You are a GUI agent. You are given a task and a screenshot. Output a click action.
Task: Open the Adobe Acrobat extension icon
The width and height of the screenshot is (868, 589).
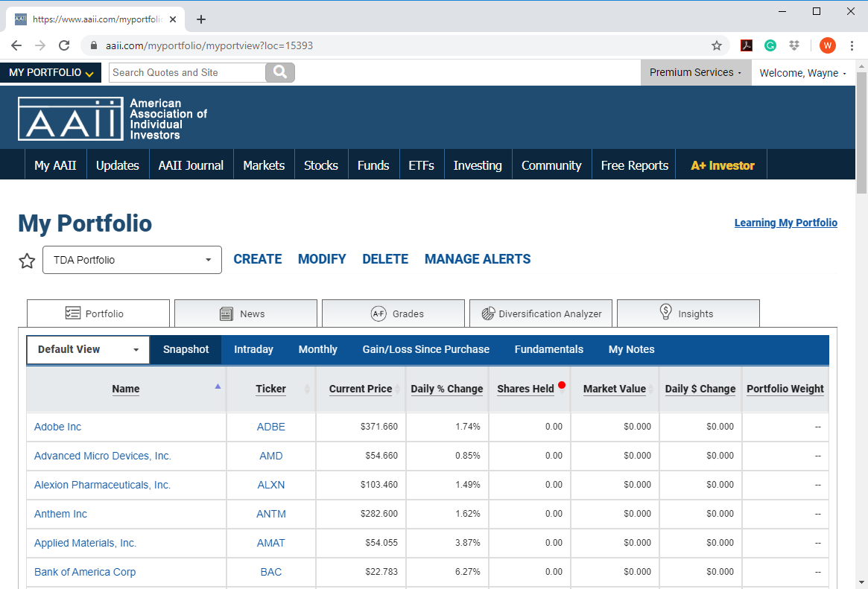click(747, 45)
